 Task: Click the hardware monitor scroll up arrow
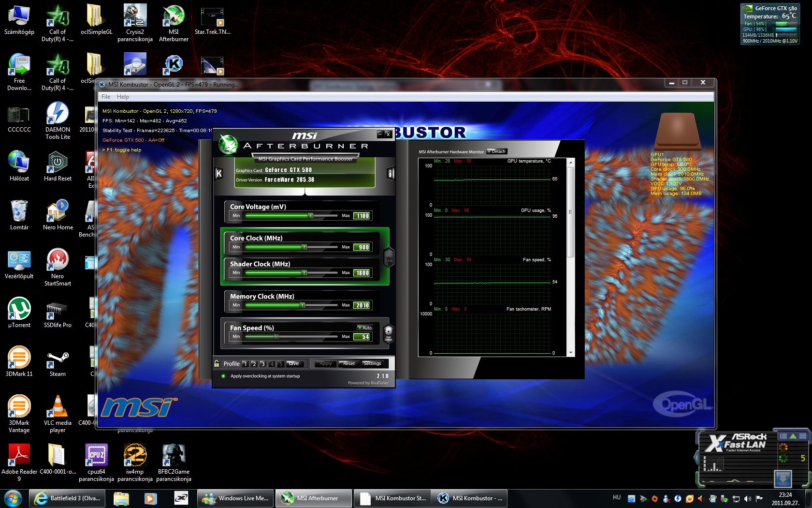tap(571, 163)
